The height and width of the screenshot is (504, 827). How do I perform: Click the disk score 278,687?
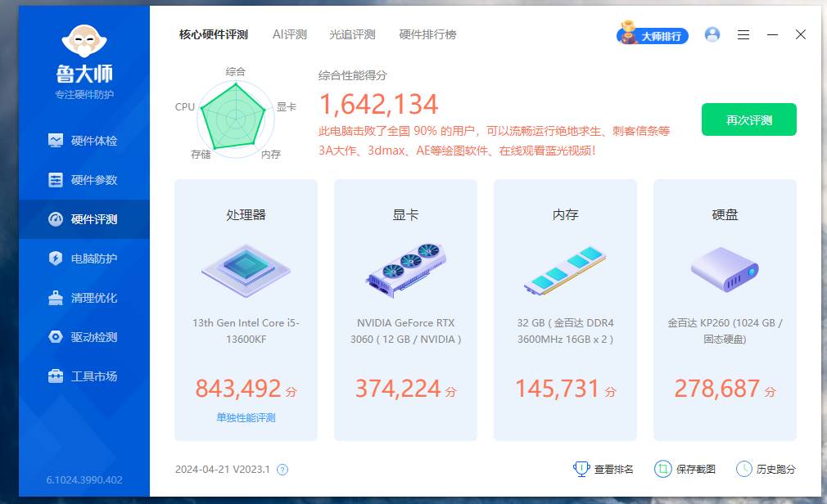click(x=717, y=389)
